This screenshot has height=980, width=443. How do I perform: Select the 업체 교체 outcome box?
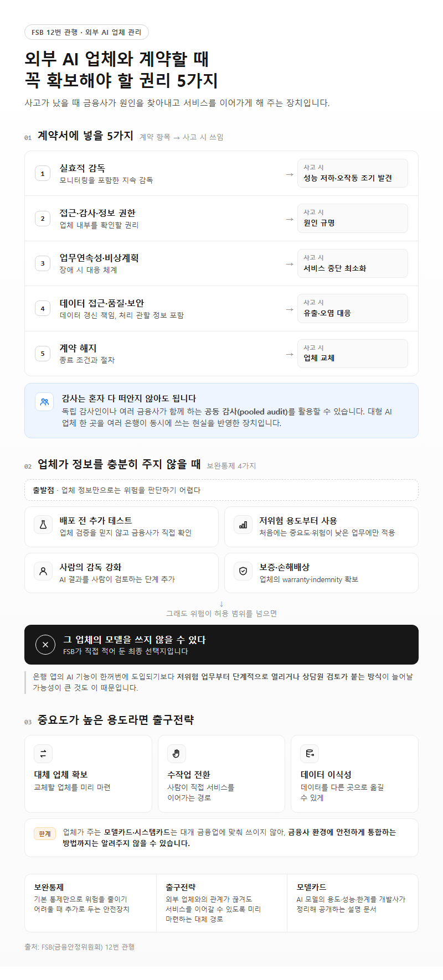pos(353,354)
